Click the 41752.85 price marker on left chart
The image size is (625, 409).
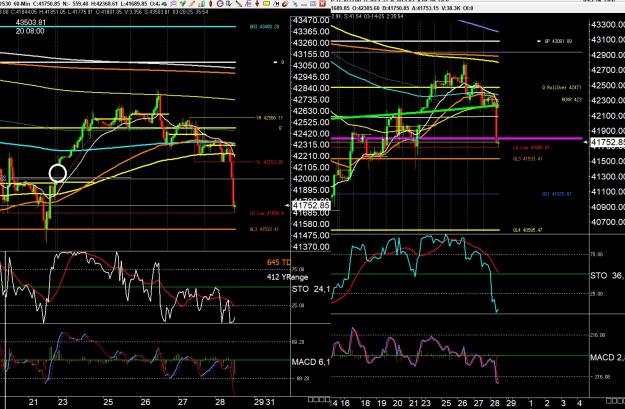click(x=311, y=205)
